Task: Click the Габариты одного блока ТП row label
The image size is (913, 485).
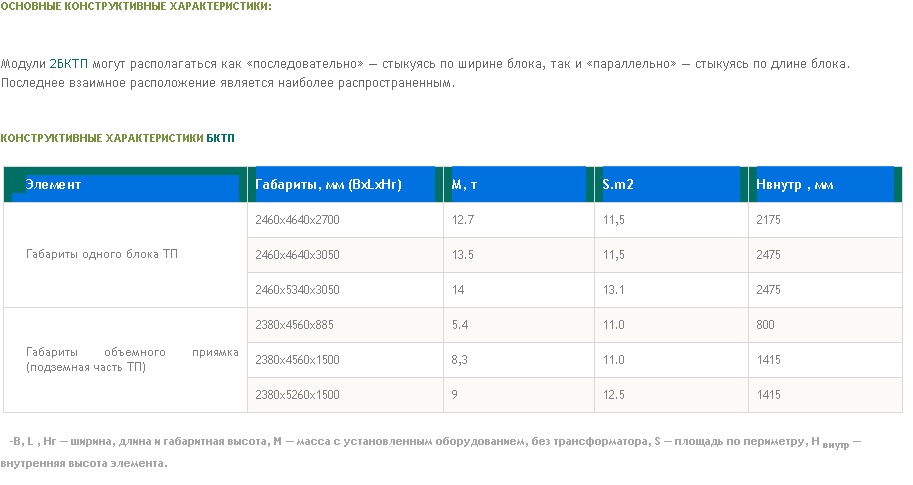Action: (x=102, y=255)
